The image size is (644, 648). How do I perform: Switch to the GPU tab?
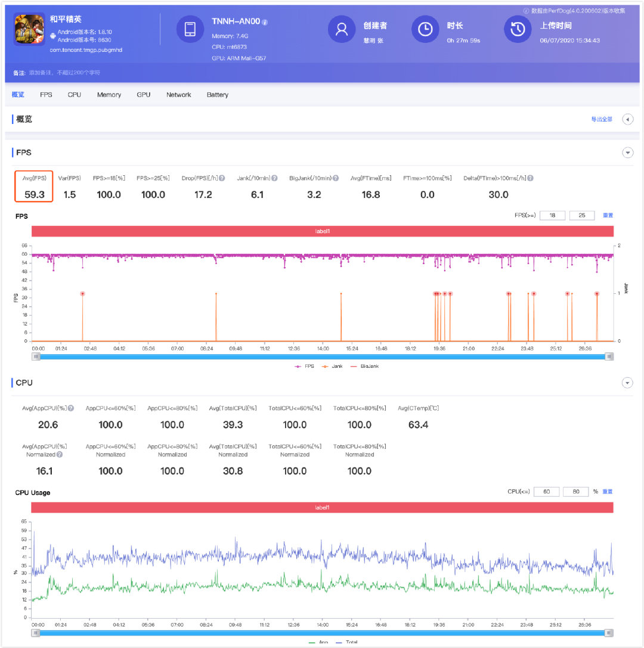[144, 95]
